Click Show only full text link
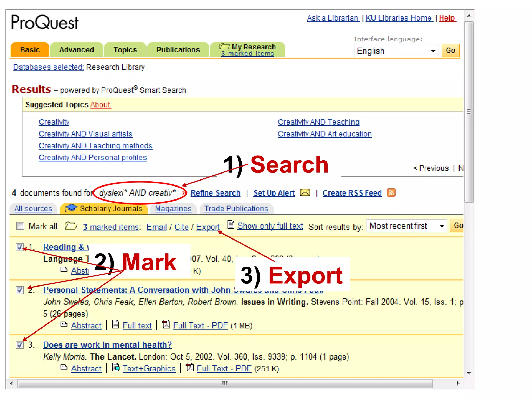Image resolution: width=532 pixels, height=399 pixels. [x=270, y=226]
